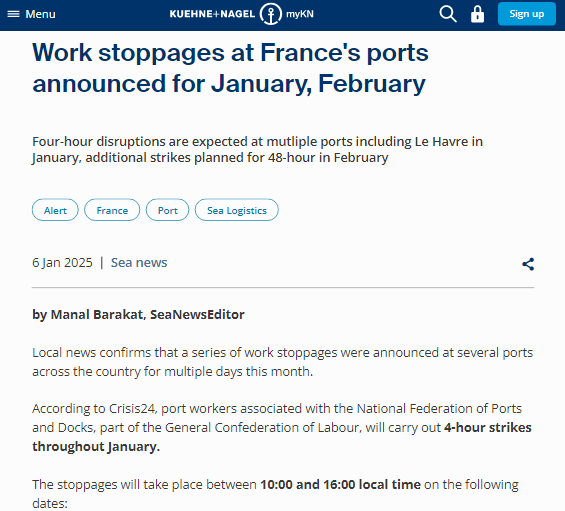Select the Port tag pill
The image size is (565, 511).
pos(168,210)
